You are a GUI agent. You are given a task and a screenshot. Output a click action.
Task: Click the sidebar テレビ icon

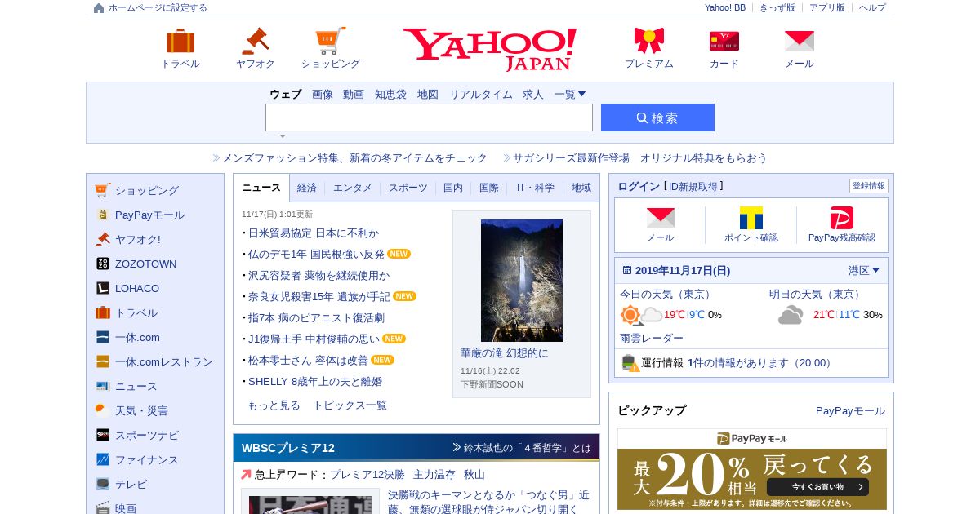(102, 484)
